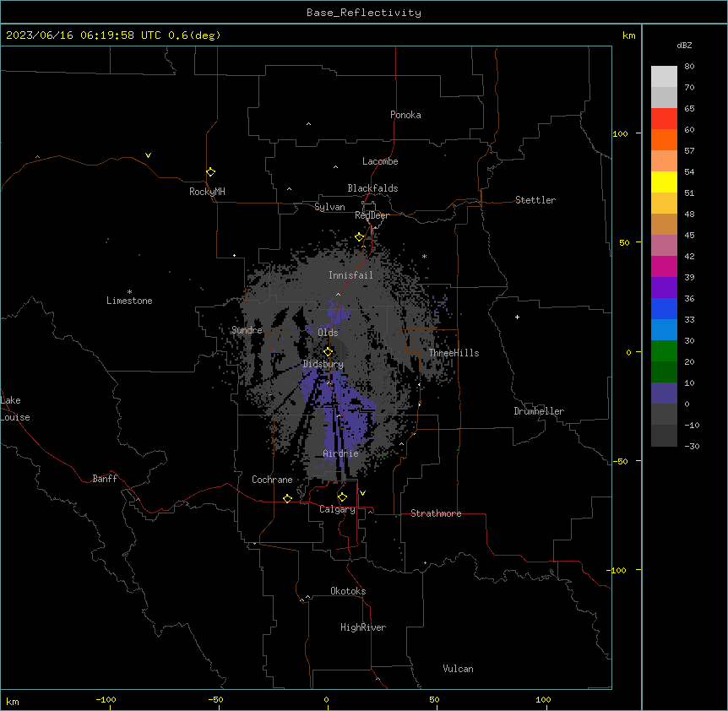Click the 33 legend value
The width and height of the screenshot is (728, 711).
click(x=689, y=320)
